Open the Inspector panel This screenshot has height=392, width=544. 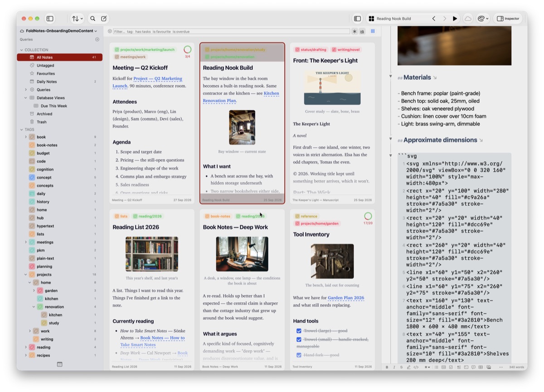point(508,19)
